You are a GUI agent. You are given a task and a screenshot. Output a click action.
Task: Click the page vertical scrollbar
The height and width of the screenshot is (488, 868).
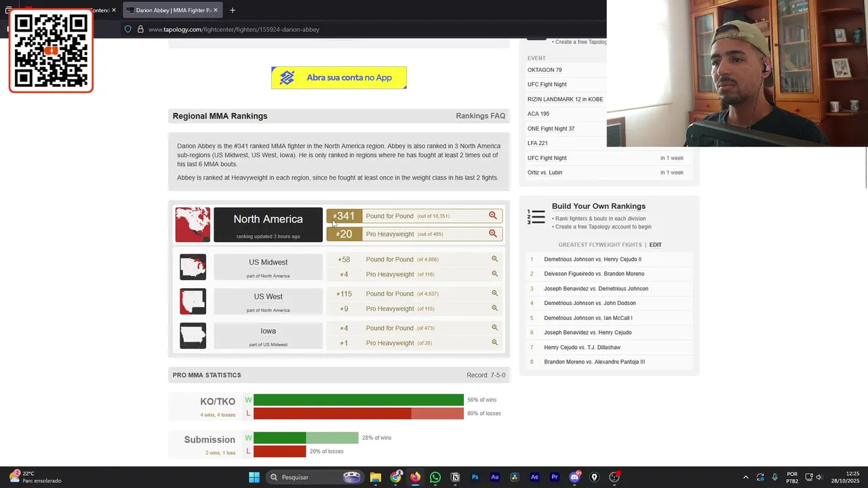pos(865,168)
